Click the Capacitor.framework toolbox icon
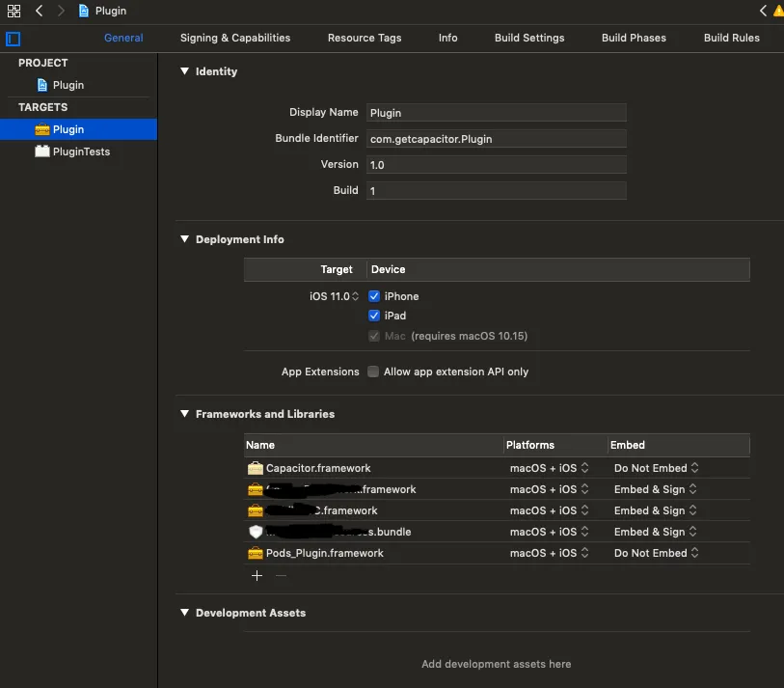 tap(256, 468)
